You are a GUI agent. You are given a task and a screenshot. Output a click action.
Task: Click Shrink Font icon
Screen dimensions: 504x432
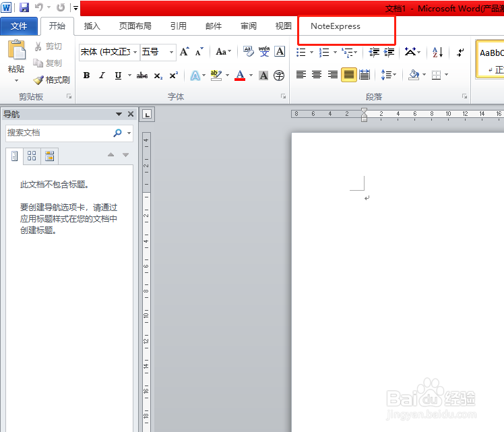click(199, 51)
